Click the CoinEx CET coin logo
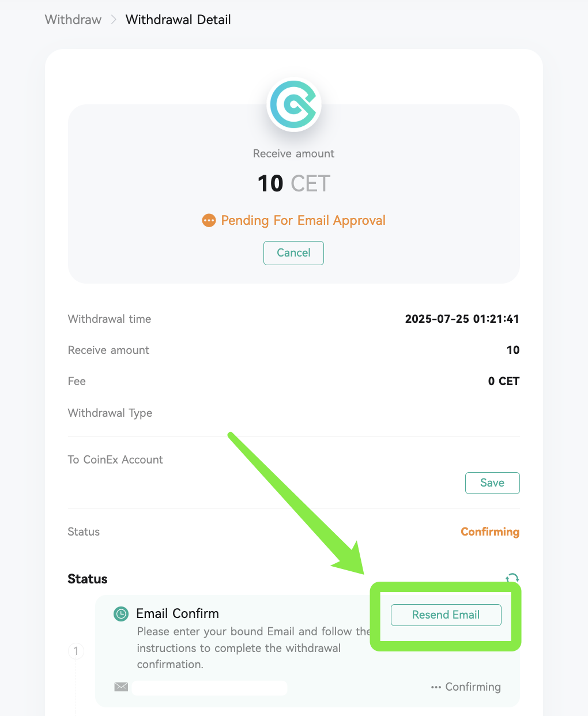Viewport: 588px width, 716px height. pyautogui.click(x=294, y=104)
